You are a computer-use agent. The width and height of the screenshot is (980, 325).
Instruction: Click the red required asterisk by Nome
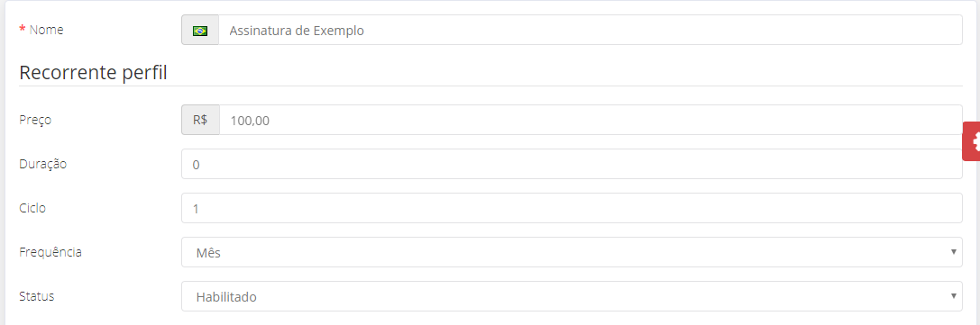point(23,30)
